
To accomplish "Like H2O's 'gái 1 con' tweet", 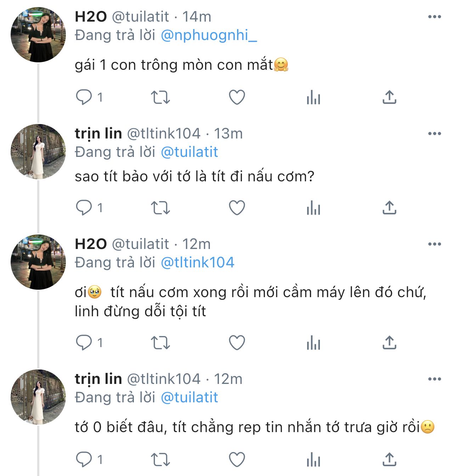I will coord(237,97).
